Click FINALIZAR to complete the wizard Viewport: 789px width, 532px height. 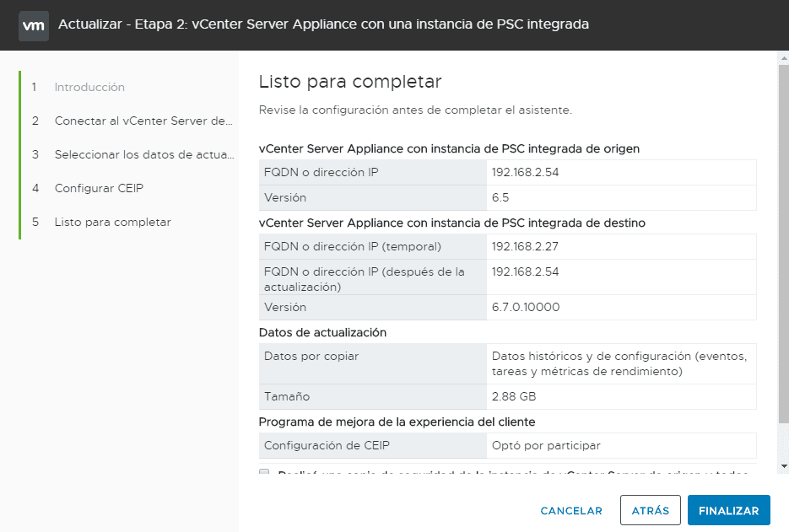point(728,510)
